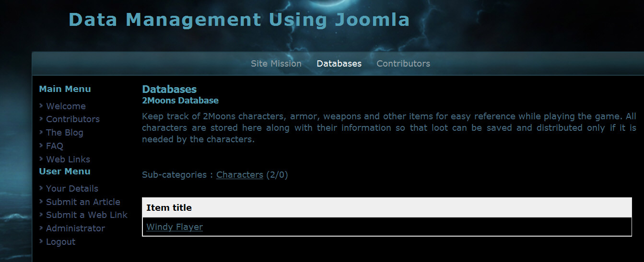Click the Item title column header

click(169, 208)
